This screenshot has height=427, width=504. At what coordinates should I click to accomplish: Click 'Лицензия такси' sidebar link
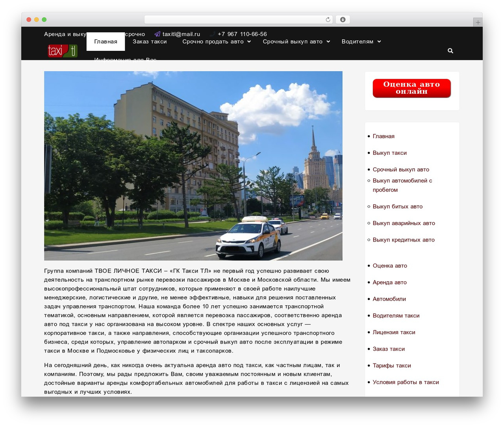(394, 332)
